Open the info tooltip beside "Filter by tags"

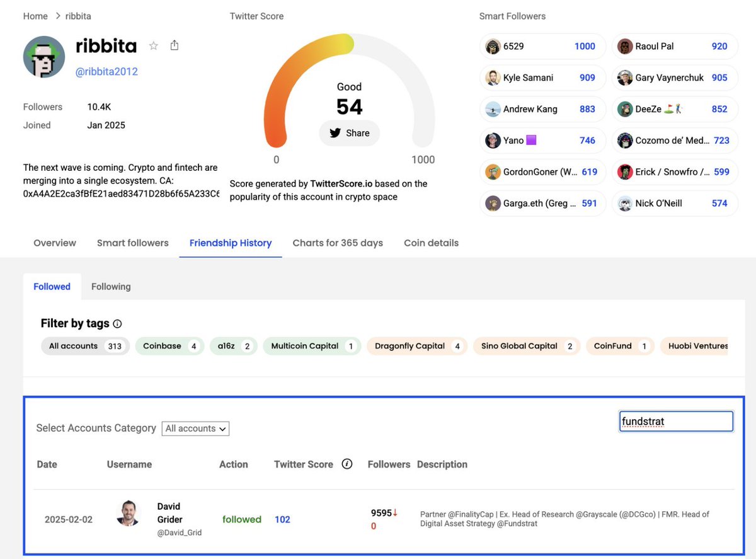(117, 323)
